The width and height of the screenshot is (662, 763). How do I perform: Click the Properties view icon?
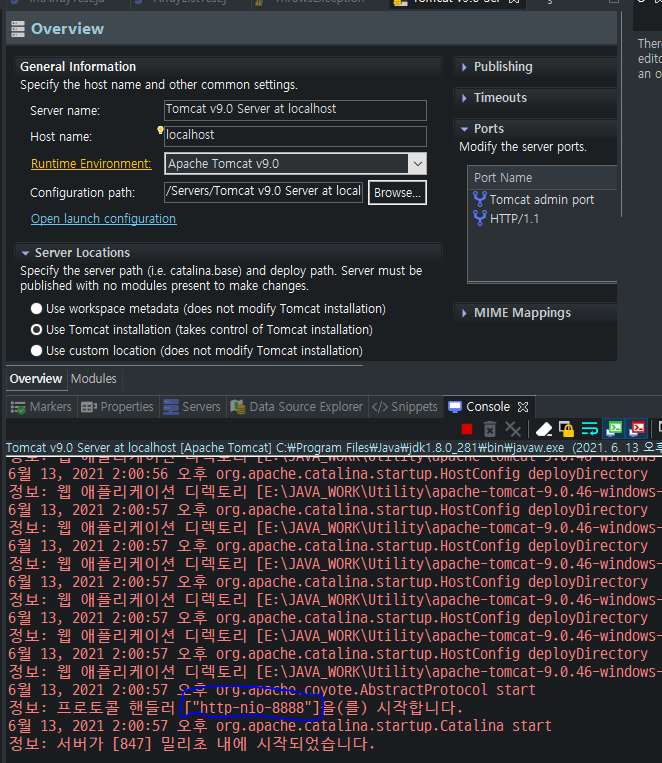(x=89, y=407)
